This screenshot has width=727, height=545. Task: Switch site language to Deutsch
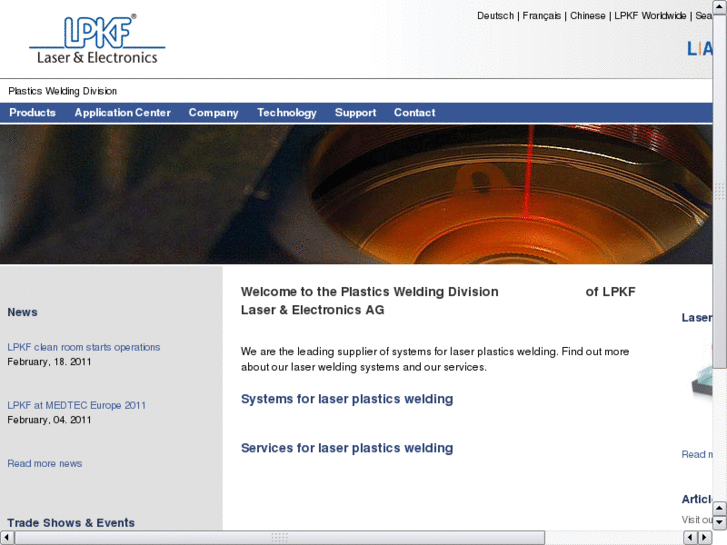click(495, 16)
